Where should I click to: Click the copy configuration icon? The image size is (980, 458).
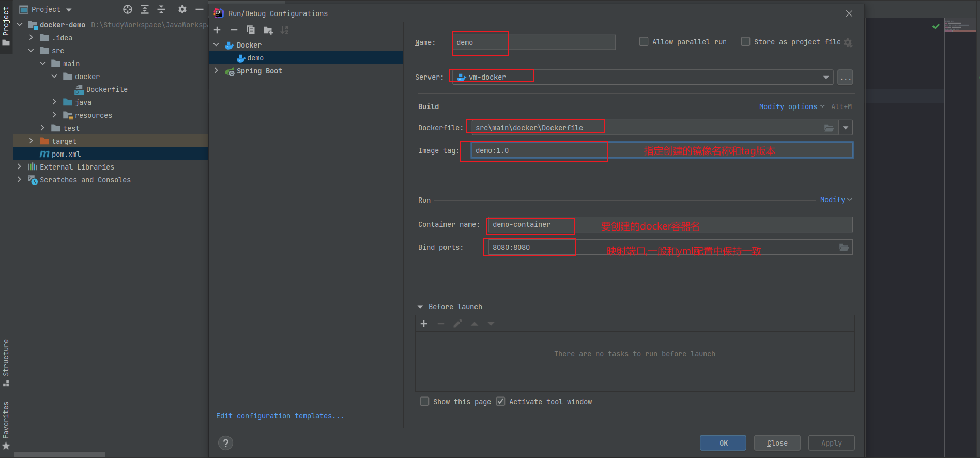click(x=251, y=30)
